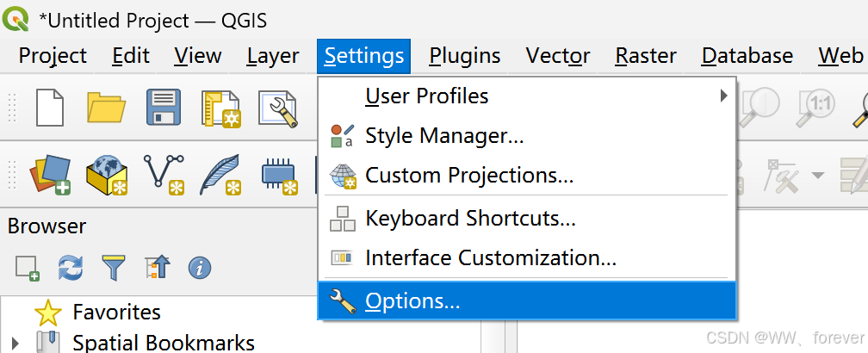Click the QGIS logo in title bar
868x353 pixels.
(15, 19)
